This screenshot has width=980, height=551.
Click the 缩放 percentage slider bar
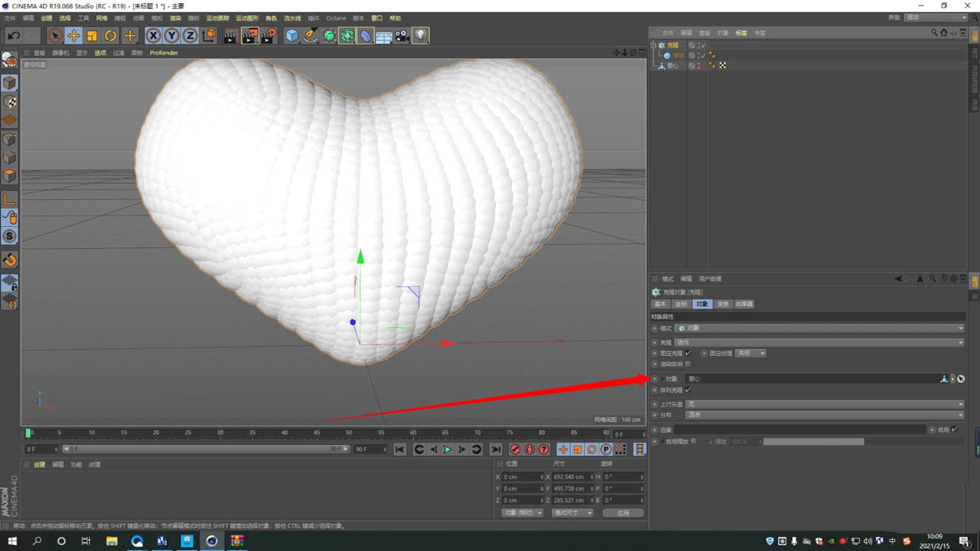pyautogui.click(x=813, y=442)
